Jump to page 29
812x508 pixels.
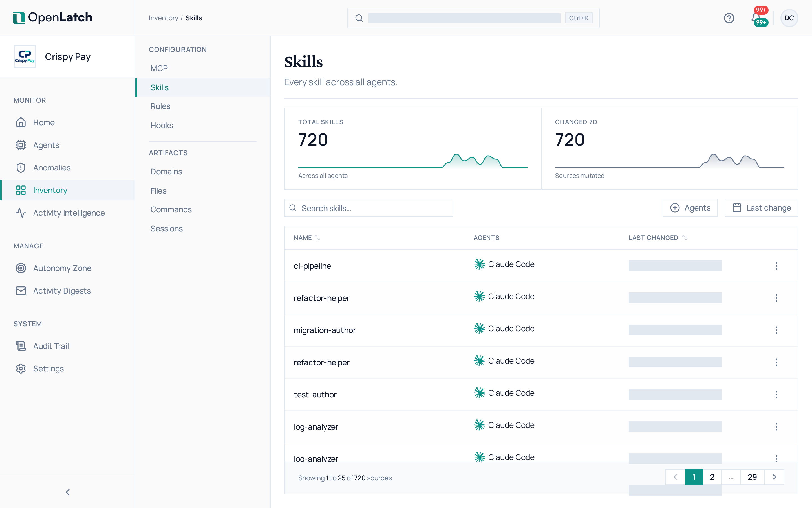click(x=752, y=477)
